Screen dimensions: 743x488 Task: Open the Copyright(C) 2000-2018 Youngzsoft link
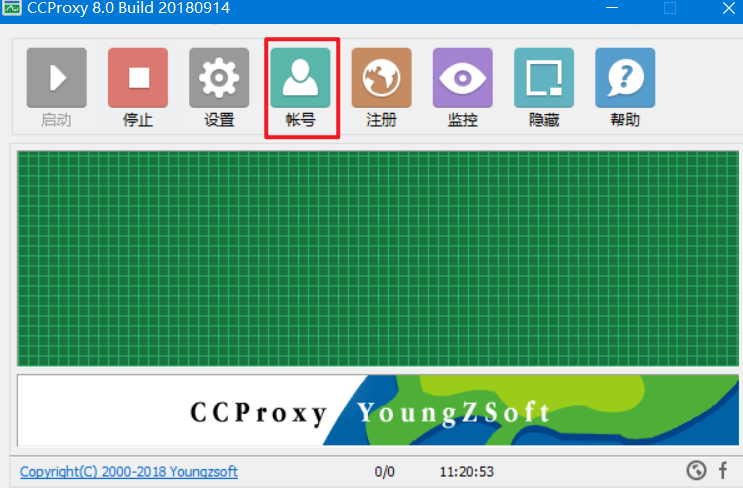tap(129, 472)
